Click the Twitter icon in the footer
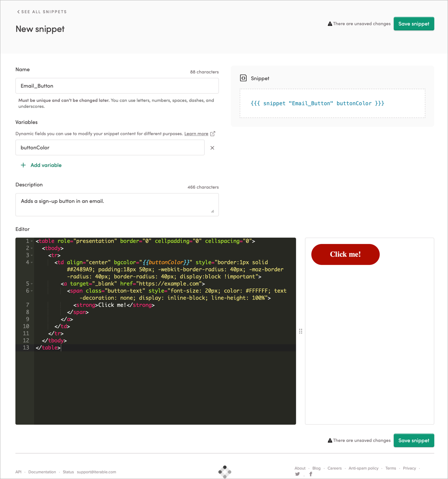Screen dimensions: 448x479 pos(298,474)
